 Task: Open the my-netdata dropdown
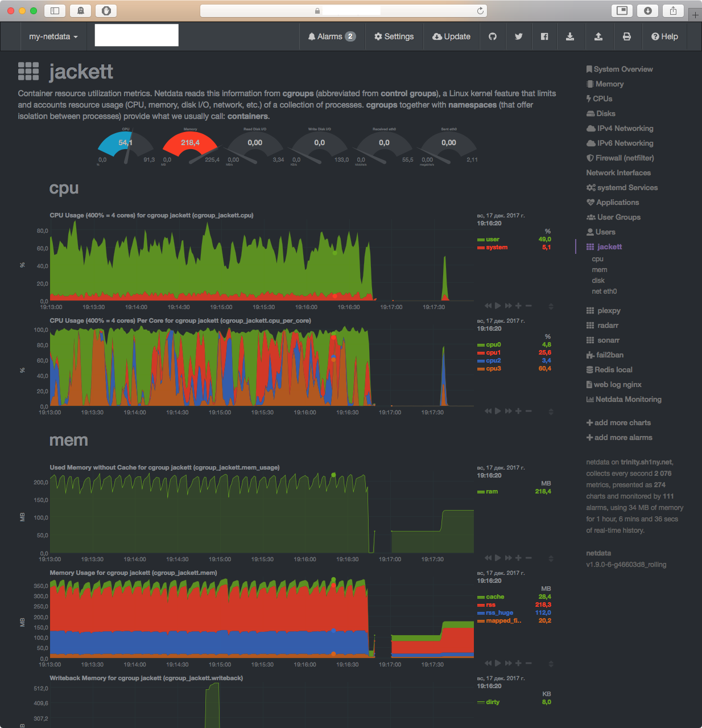click(x=53, y=36)
